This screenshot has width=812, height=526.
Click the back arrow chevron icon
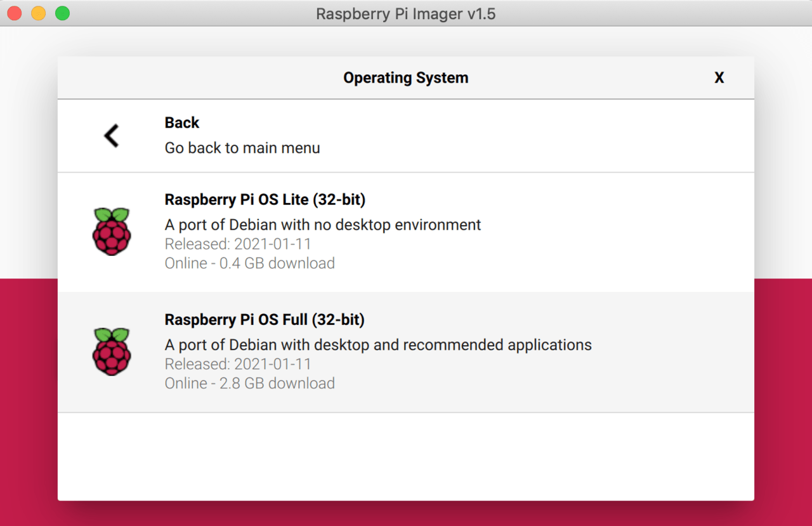click(112, 136)
